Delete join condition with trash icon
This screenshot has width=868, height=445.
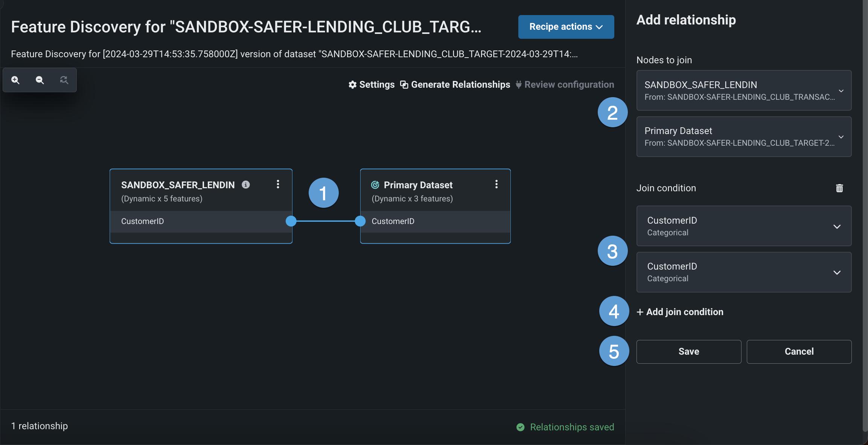point(839,188)
